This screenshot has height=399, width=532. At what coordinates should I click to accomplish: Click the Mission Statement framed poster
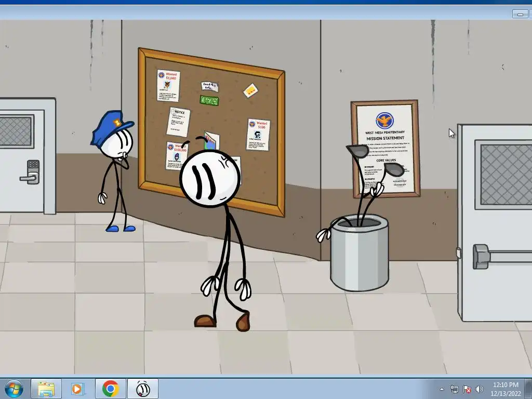coord(385,149)
